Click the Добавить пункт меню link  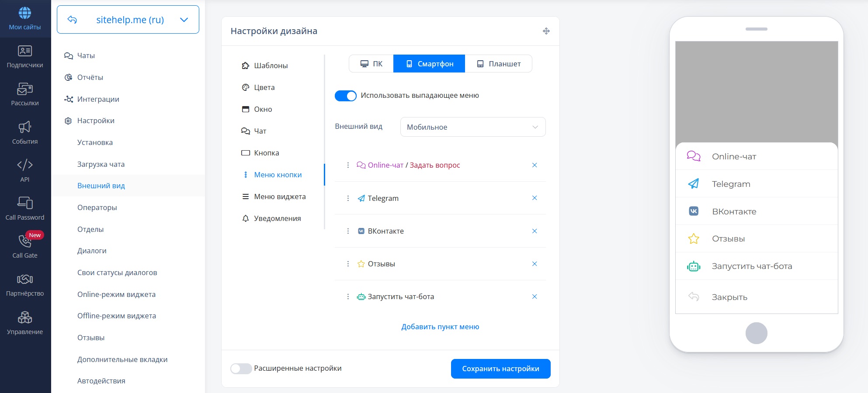(x=440, y=327)
